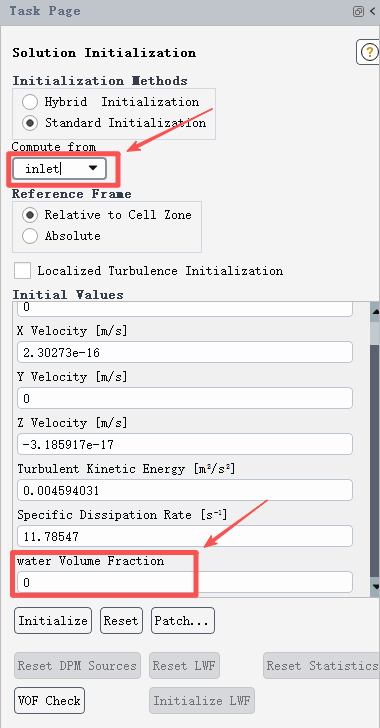Click the Initial Values label
380x728 pixels.
68,295
